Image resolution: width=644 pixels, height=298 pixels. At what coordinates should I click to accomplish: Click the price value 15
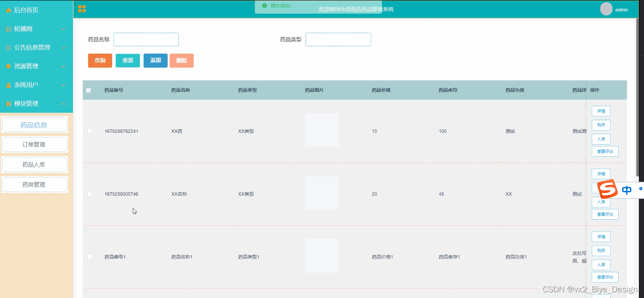375,131
